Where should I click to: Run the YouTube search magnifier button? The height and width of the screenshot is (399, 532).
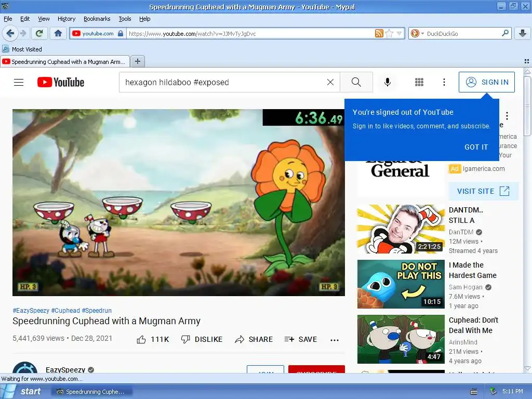click(x=356, y=82)
